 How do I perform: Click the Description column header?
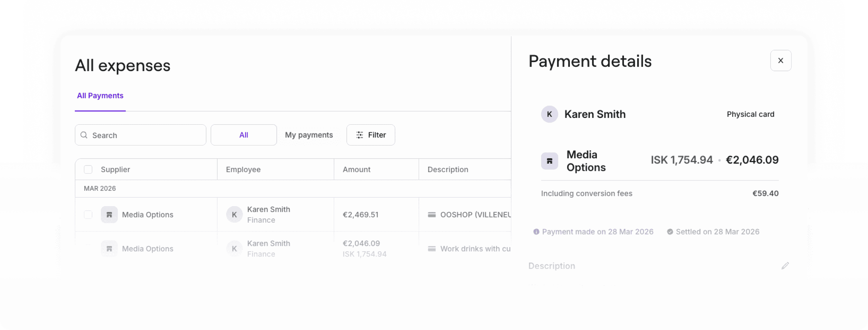(x=448, y=169)
